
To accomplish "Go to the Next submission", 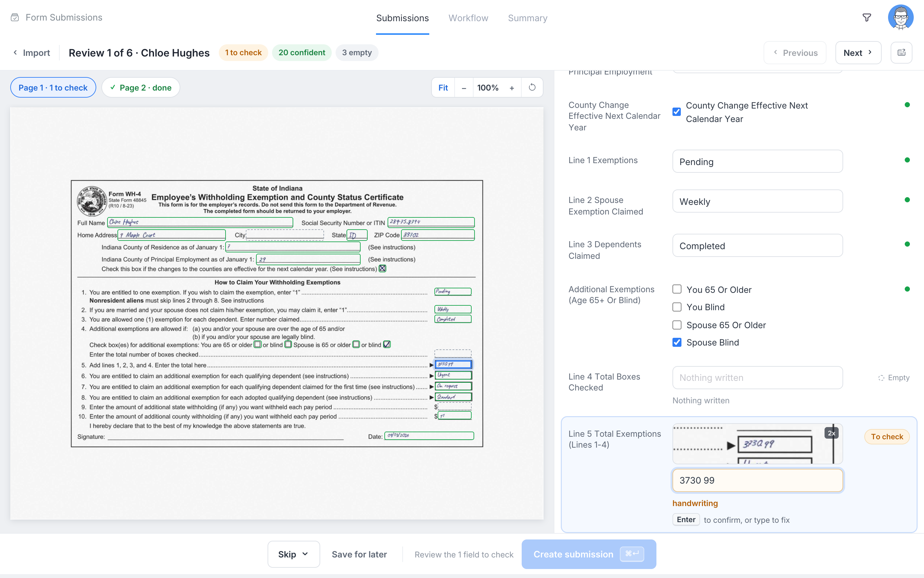I will pos(858,53).
